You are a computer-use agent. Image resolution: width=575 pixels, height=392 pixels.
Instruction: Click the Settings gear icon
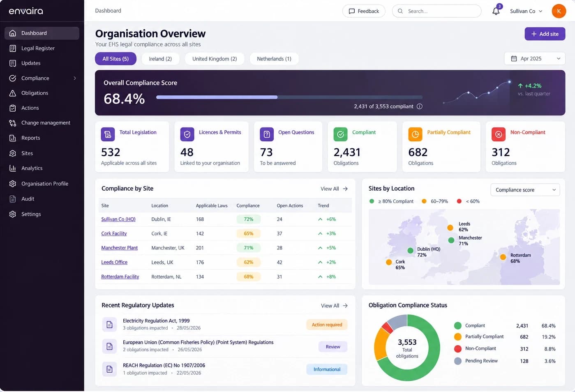(13, 214)
